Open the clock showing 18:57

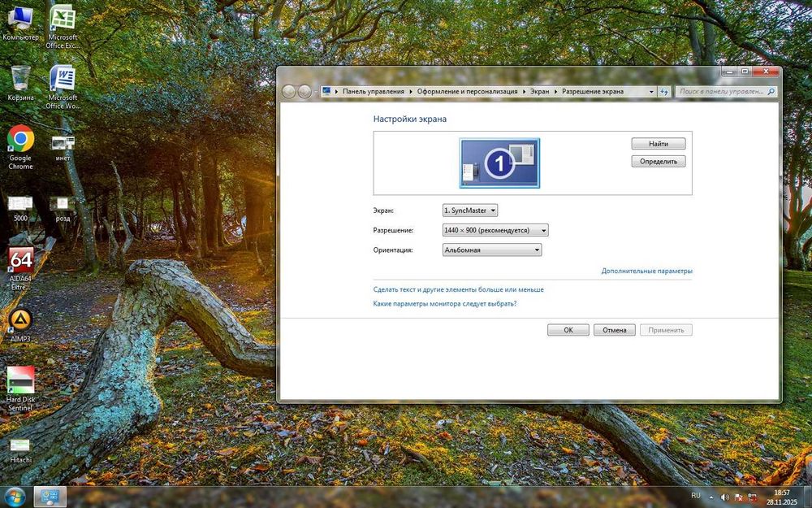(782, 497)
